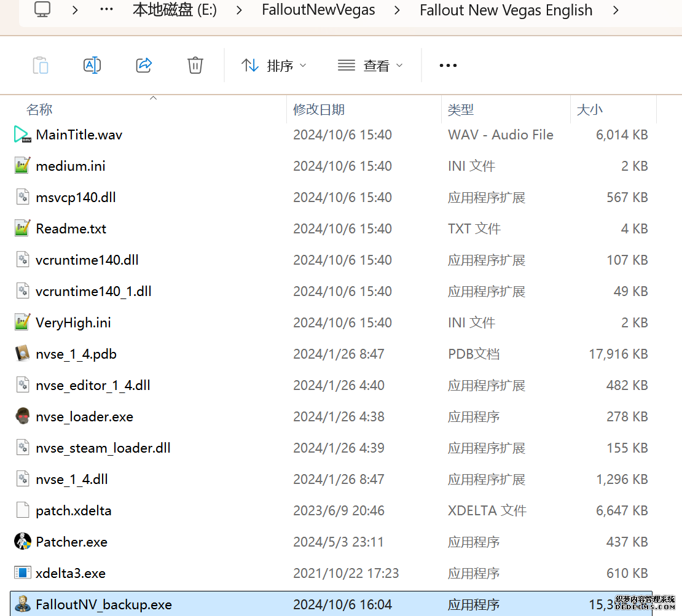This screenshot has width=682, height=616.
Task: Click the nvse_1_4.pdb file icon
Action: click(23, 354)
